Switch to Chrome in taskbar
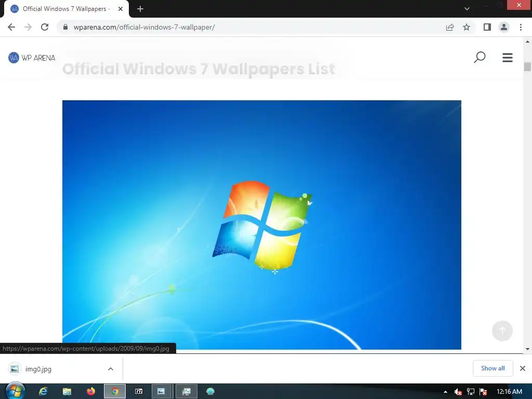 click(115, 392)
